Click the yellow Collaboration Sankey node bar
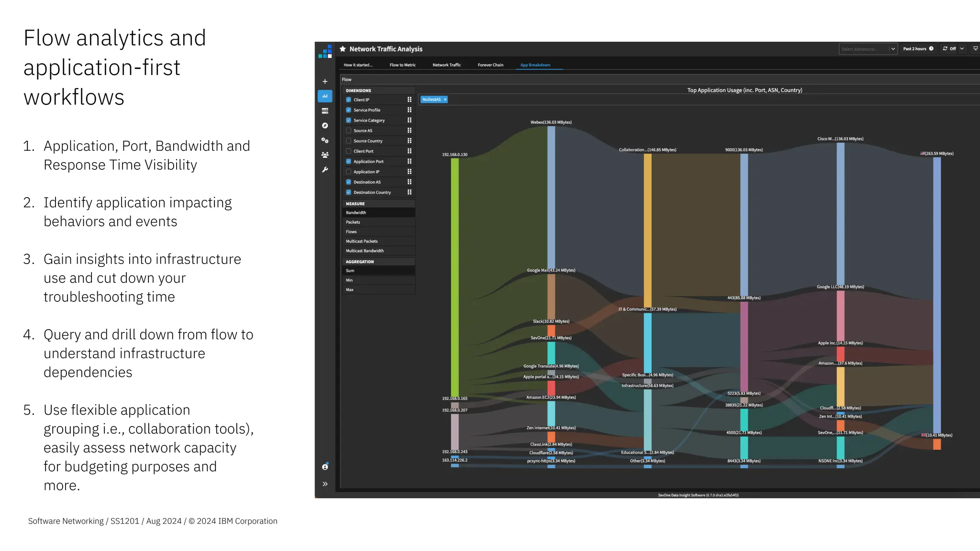 (647, 230)
